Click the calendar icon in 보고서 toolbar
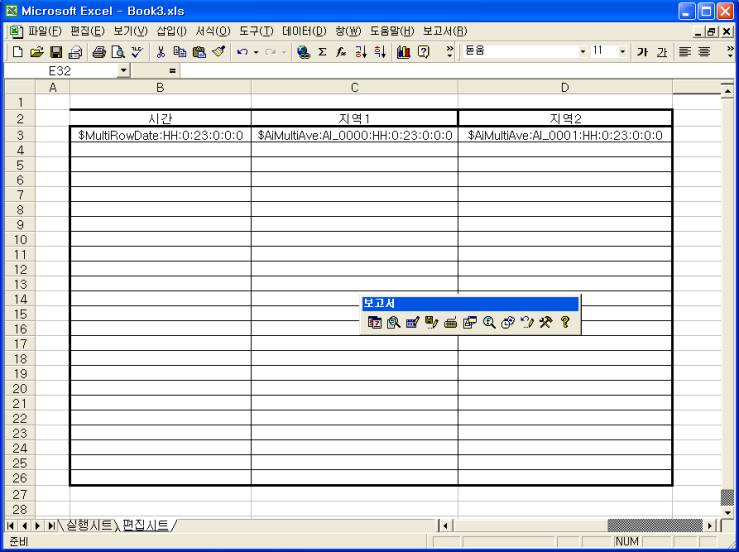 (375, 322)
